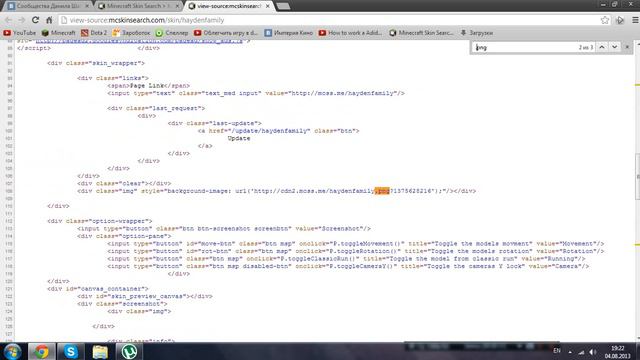
Task: Click the '2 из 3' match counter
Action: 585,47
